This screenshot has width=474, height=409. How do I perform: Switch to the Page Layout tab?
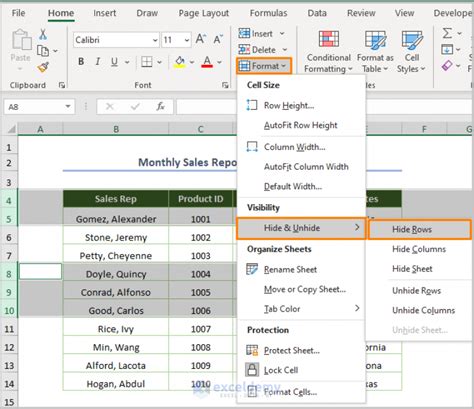[204, 13]
